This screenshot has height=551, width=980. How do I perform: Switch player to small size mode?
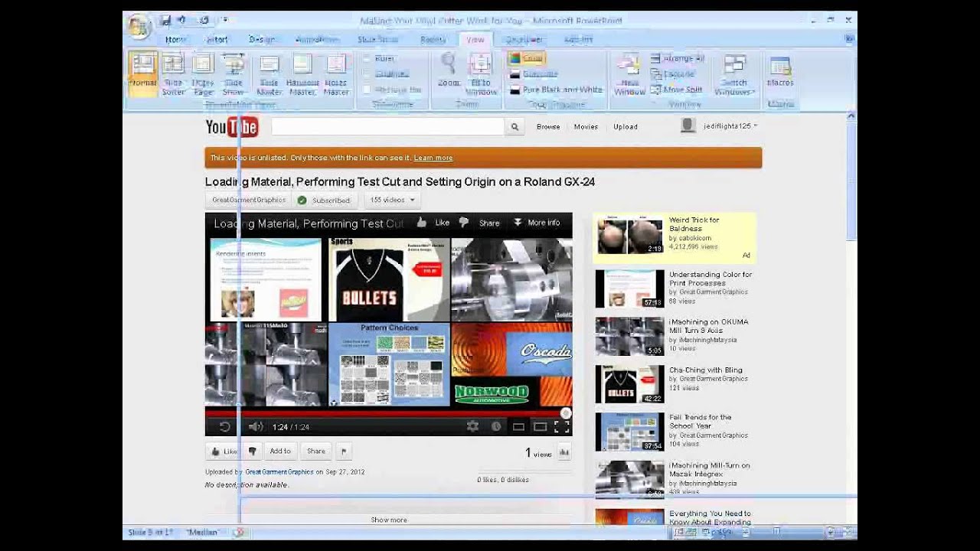tap(518, 427)
